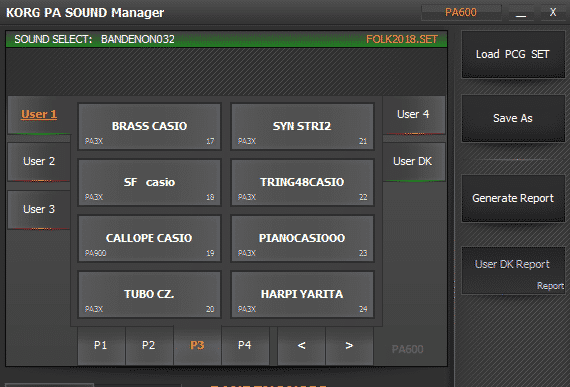Image resolution: width=570 pixels, height=387 pixels.
Task: Go to page P4
Action: pyautogui.click(x=245, y=345)
